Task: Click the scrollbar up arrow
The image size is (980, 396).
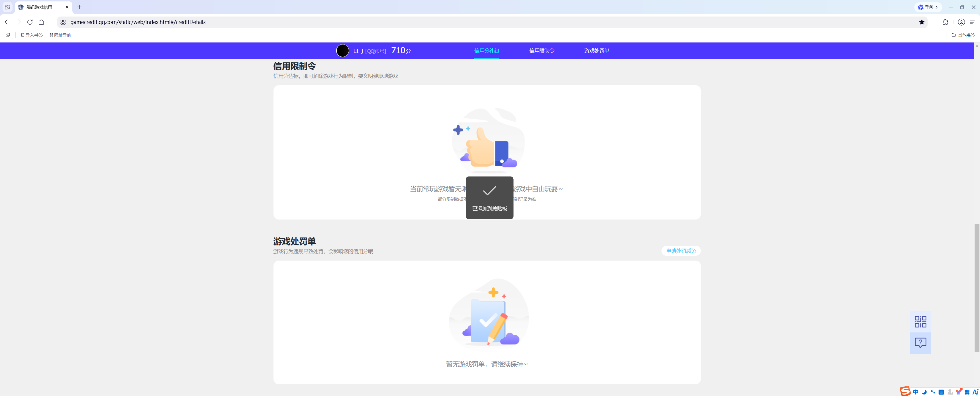Action: (977, 45)
